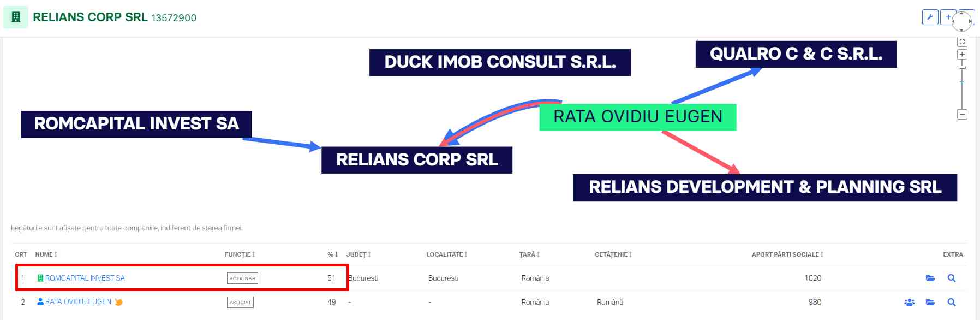980x320 pixels.
Task: Zoom out the graph with minus button
Action: [x=962, y=115]
